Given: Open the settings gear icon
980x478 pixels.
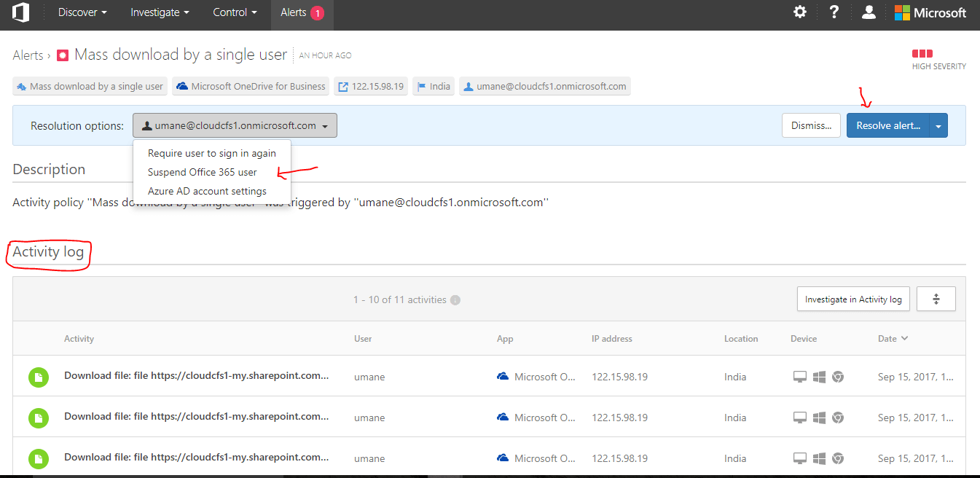Looking at the screenshot, I should [800, 12].
